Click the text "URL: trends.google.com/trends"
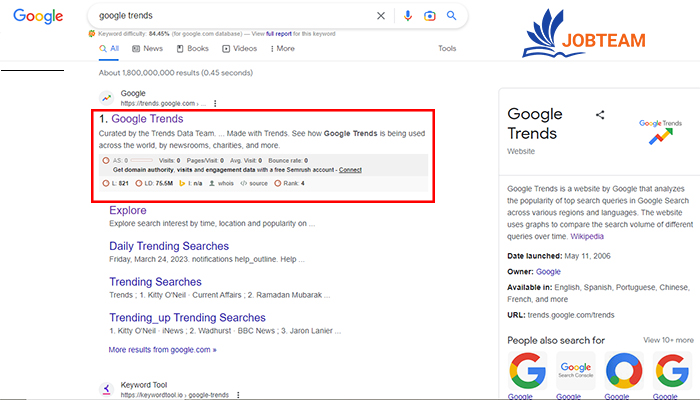Viewport: 700px width, 400px height. [x=561, y=315]
